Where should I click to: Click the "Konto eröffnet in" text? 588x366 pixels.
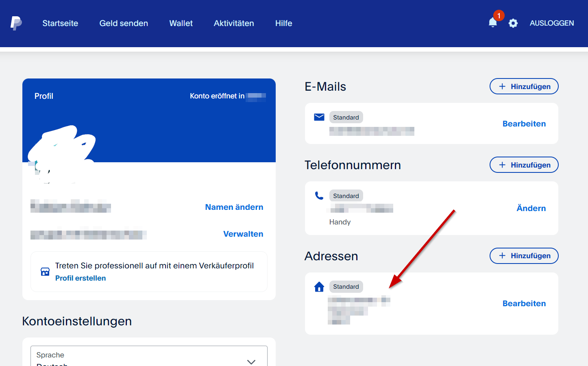pos(217,96)
